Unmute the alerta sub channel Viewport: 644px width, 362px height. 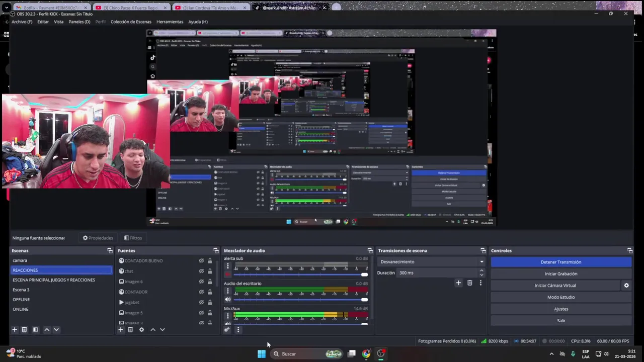(227, 275)
